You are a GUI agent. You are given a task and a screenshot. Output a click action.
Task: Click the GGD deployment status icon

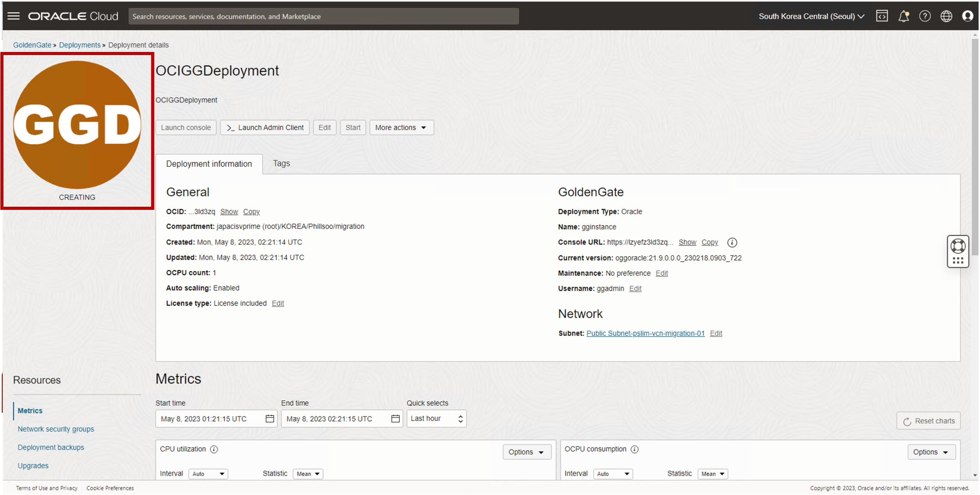(x=77, y=124)
